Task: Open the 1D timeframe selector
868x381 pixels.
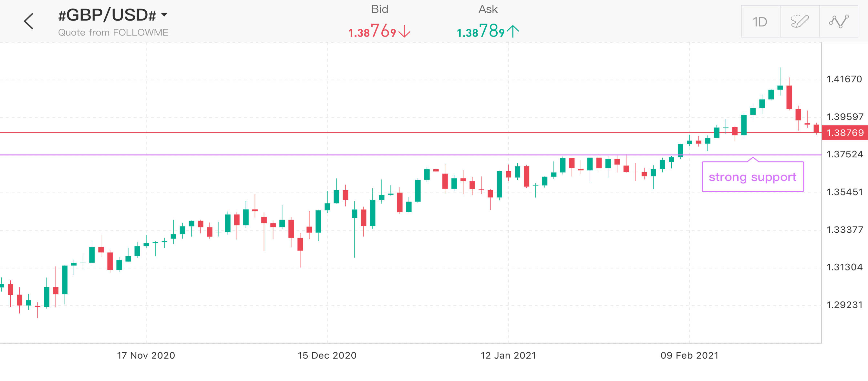Action: point(760,22)
